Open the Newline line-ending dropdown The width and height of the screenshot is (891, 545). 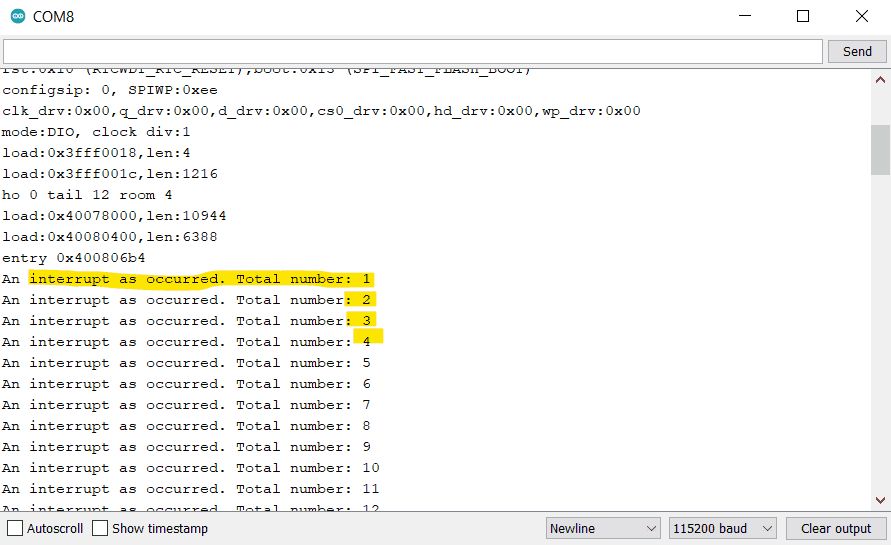603,528
